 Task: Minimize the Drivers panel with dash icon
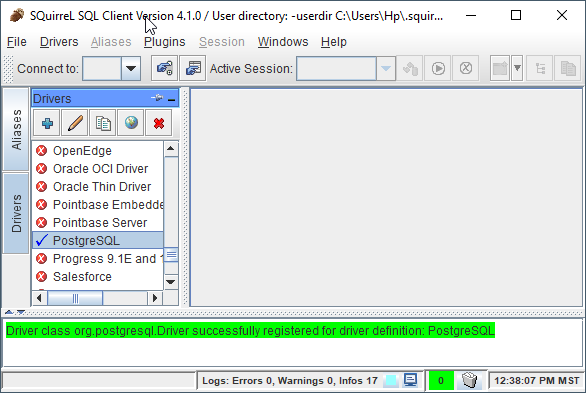(x=172, y=99)
